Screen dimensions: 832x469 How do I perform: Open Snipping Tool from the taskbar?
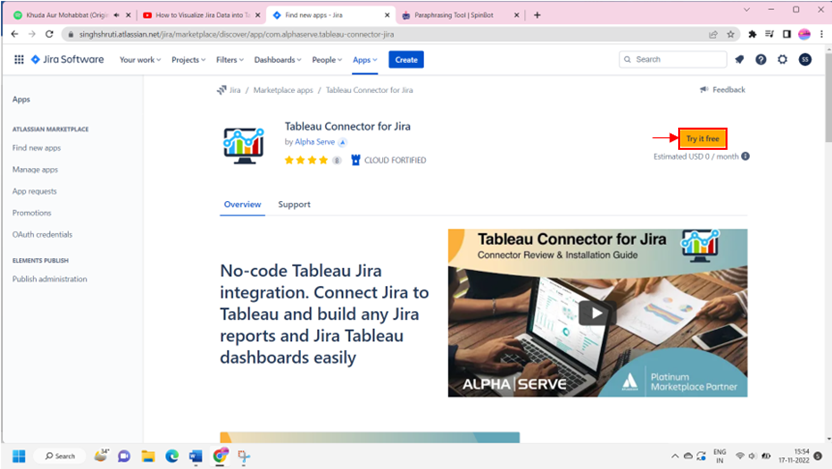coord(244,456)
